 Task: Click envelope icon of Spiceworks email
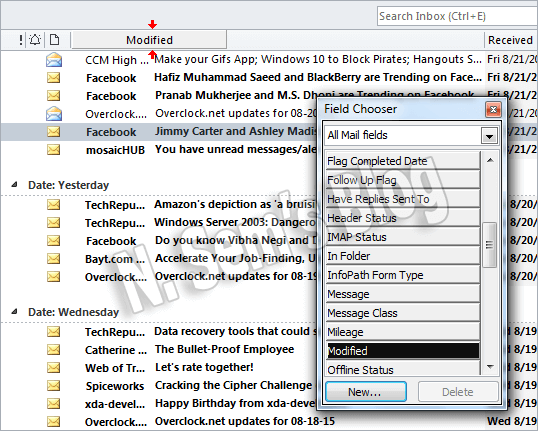pyautogui.click(x=54, y=386)
